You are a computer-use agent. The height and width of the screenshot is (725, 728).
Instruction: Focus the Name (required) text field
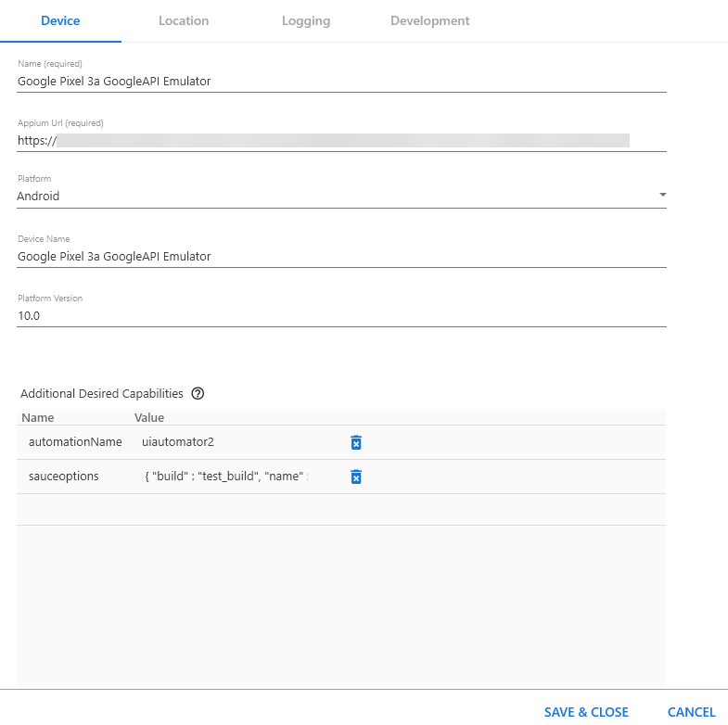pos(341,82)
